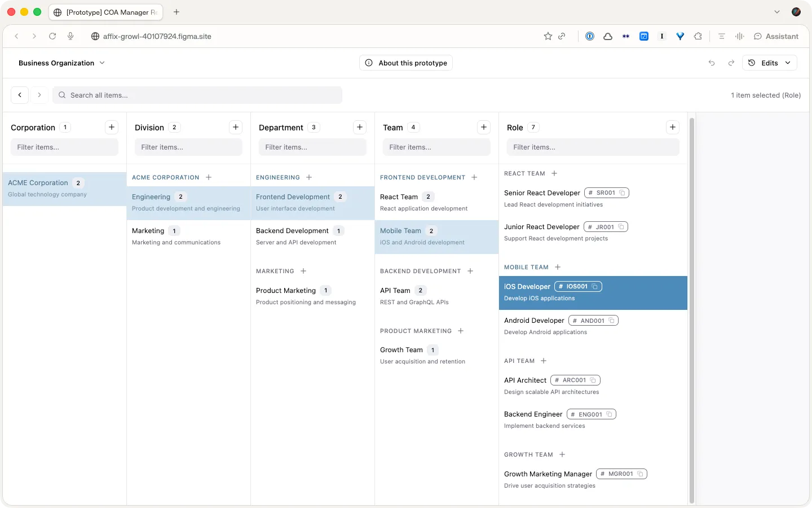Add a new Division with plus button

click(236, 127)
